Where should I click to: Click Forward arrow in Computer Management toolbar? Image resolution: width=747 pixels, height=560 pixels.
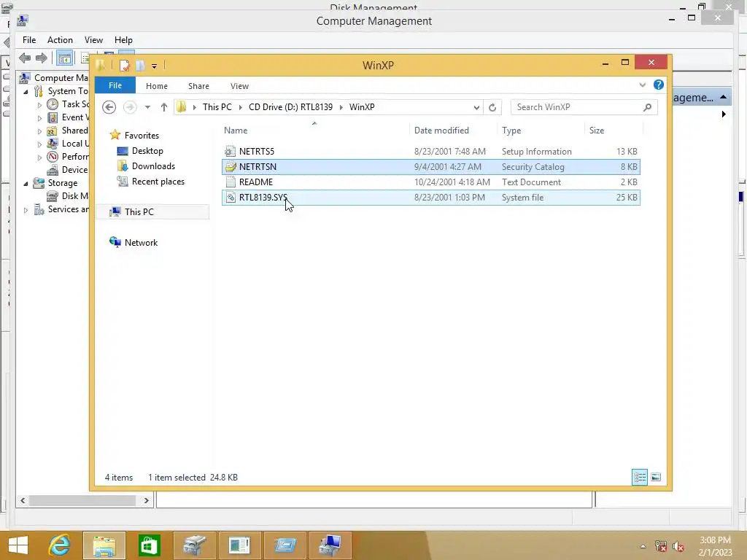tap(42, 58)
